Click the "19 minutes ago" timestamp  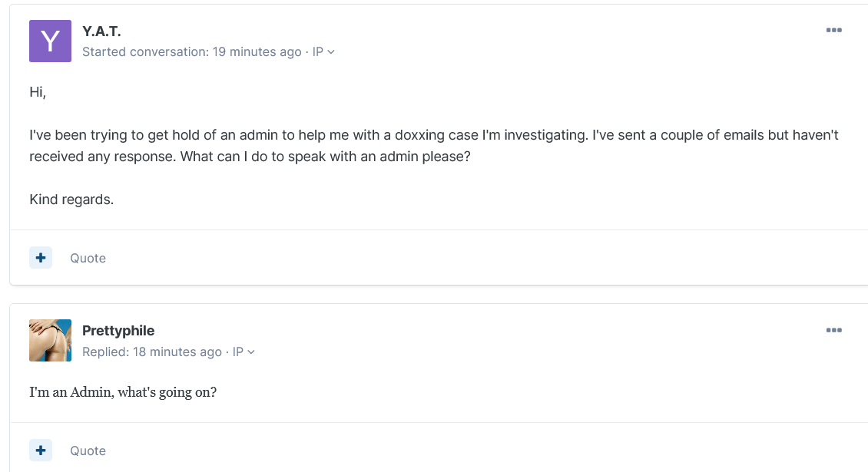pos(257,52)
